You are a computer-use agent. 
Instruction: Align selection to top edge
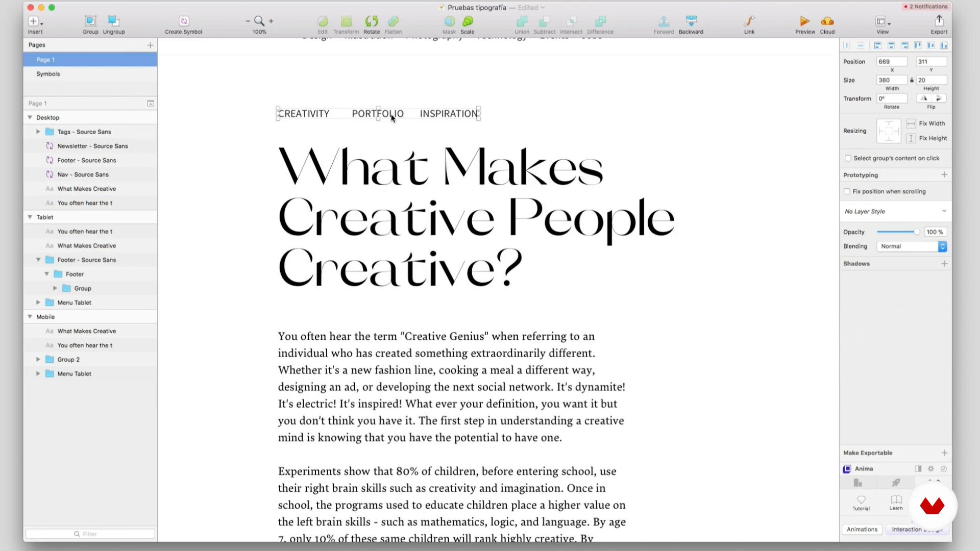(x=918, y=45)
